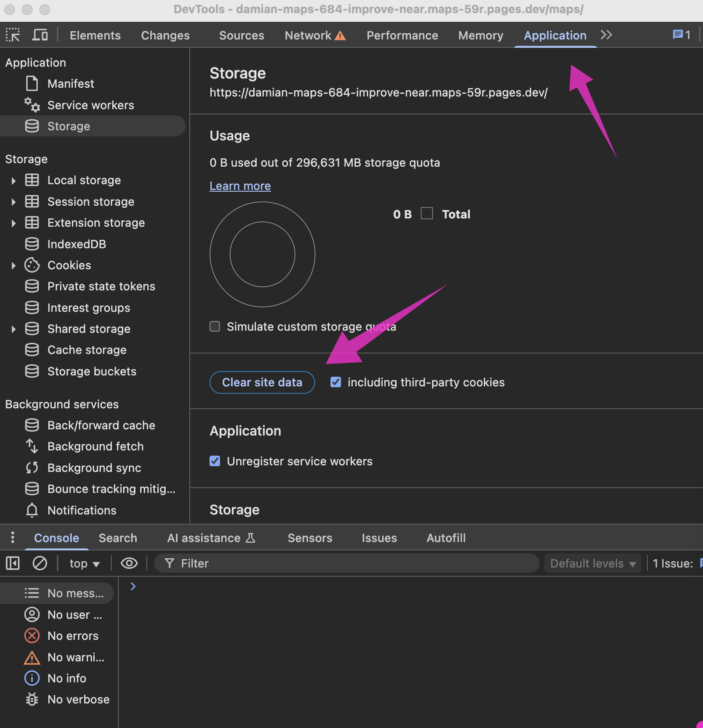Show the console sidebar panel icon
Image resolution: width=703 pixels, height=728 pixels.
click(x=13, y=563)
